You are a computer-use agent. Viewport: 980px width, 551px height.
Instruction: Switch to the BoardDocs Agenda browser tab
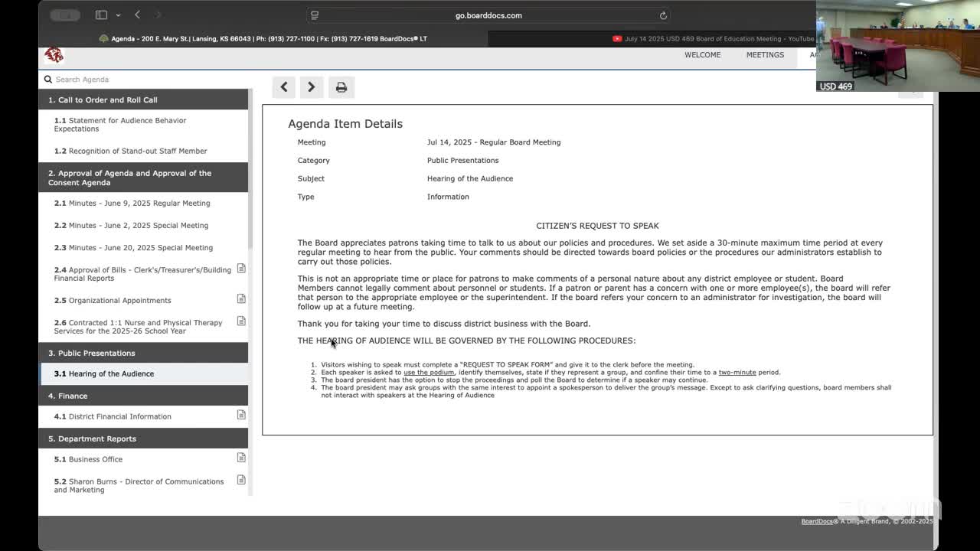tap(263, 38)
